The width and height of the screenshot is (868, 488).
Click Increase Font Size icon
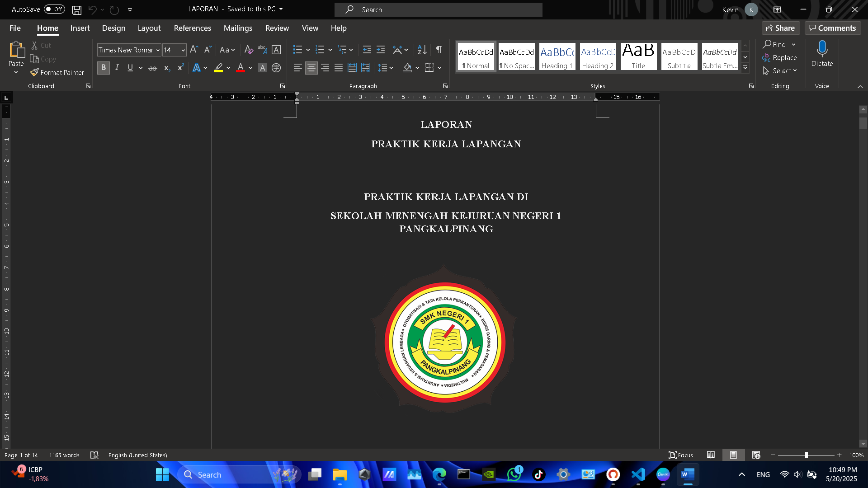(x=194, y=50)
